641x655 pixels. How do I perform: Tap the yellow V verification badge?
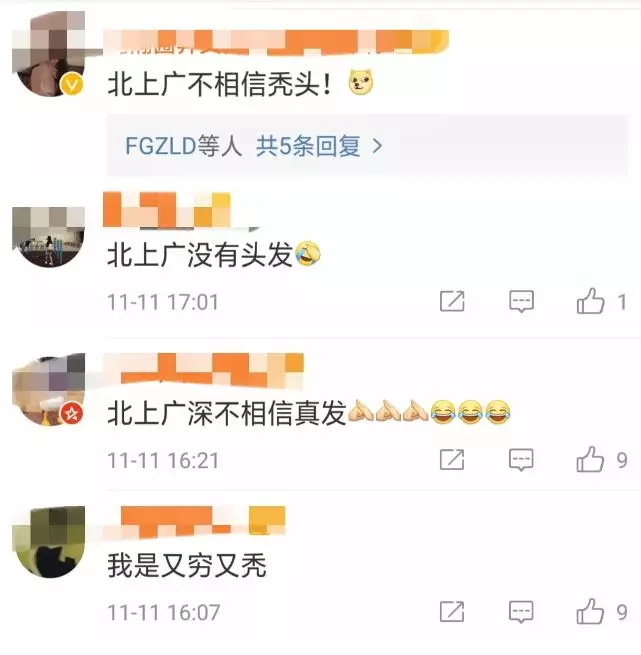(x=72, y=85)
